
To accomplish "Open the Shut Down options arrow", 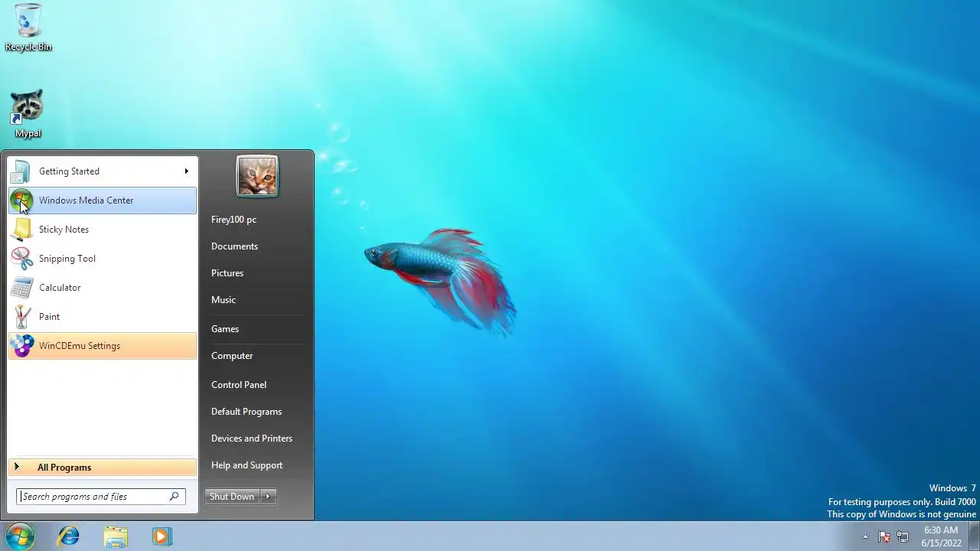I will coord(267,497).
